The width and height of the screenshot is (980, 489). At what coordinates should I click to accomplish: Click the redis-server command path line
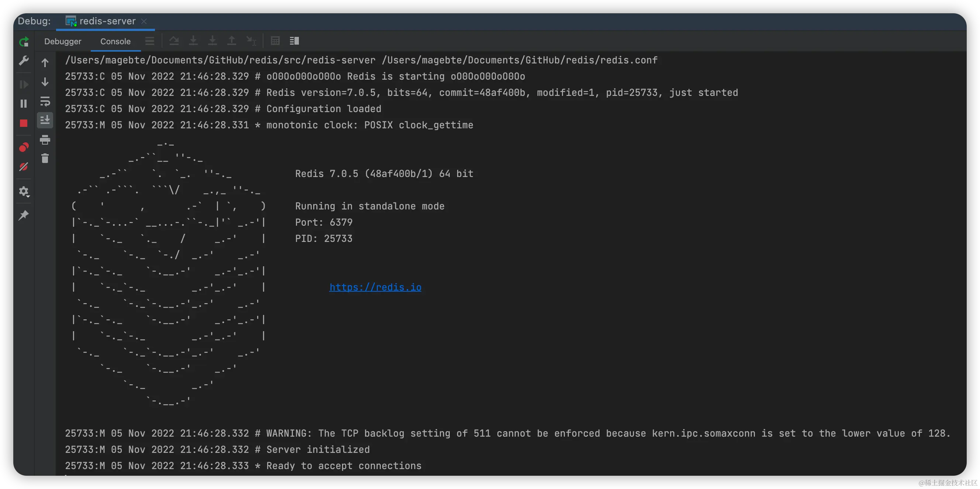tap(361, 60)
